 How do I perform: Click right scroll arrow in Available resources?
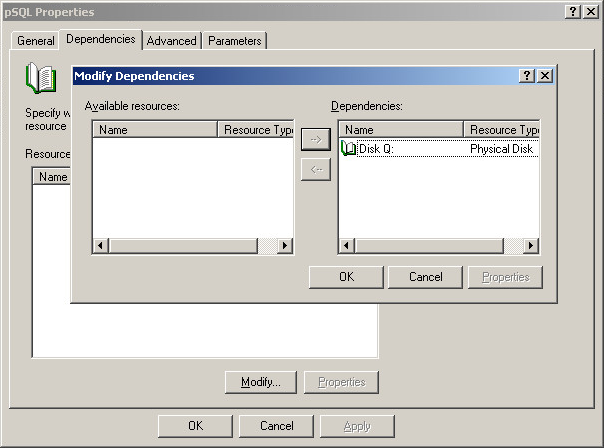click(285, 245)
